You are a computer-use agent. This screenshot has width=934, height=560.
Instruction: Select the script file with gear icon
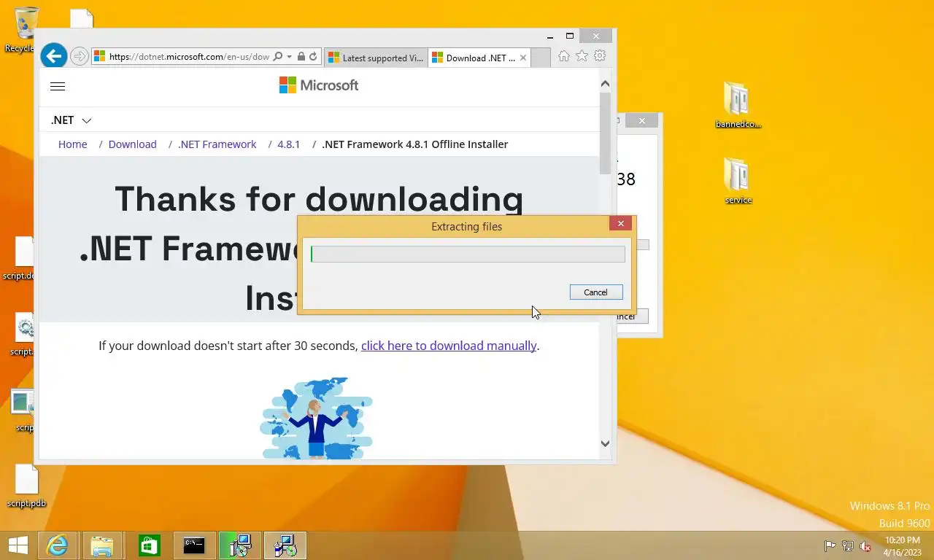(x=24, y=335)
